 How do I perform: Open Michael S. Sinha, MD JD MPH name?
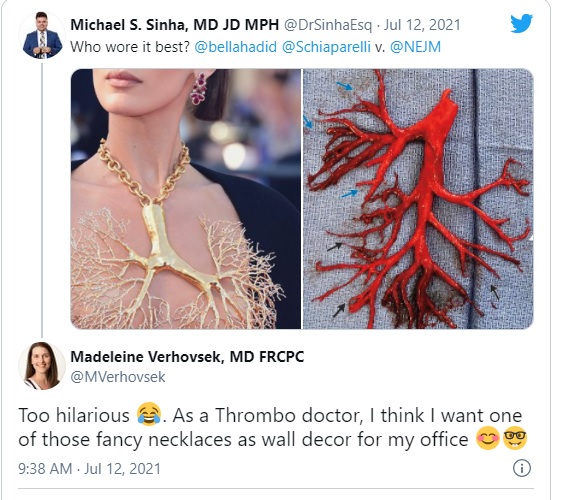click(x=175, y=25)
